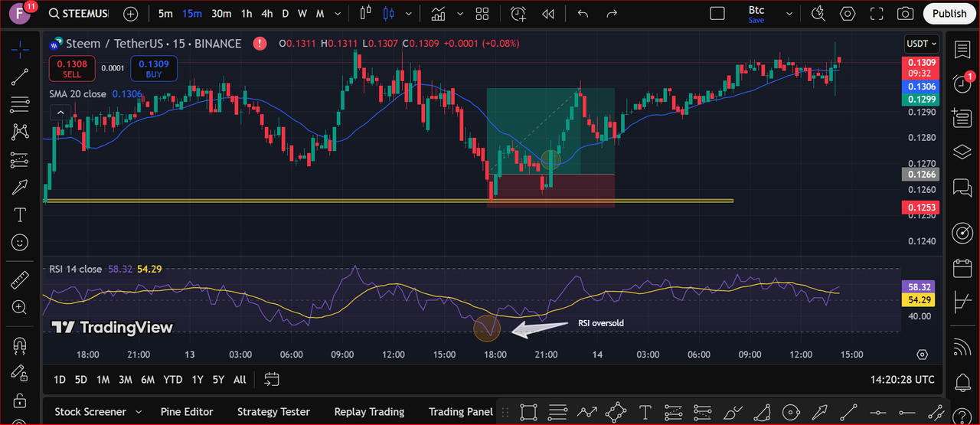Open the layers object tree panel

pyautogui.click(x=962, y=152)
